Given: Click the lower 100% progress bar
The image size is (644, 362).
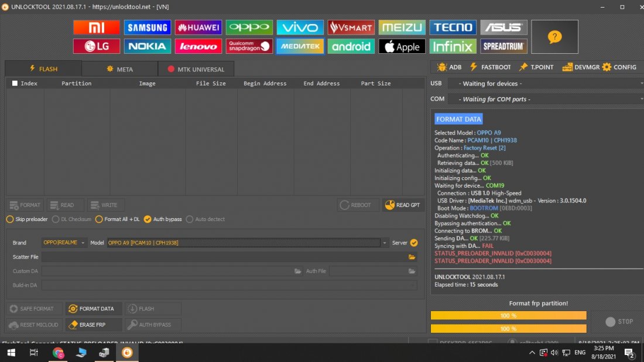Looking at the screenshot, I should [x=508, y=329].
